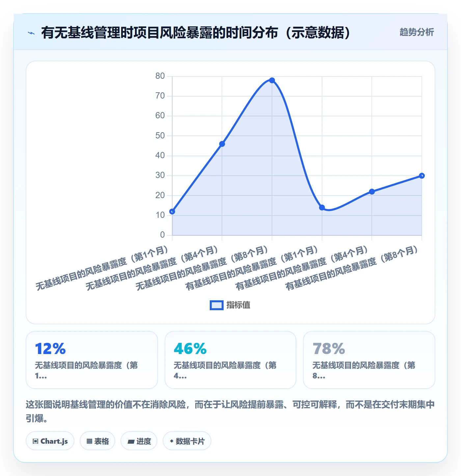This screenshot has width=461, height=476.
Task: Click the x-axis label 有基线项目的风险暴露度（第8个月）
Action: tap(352, 268)
